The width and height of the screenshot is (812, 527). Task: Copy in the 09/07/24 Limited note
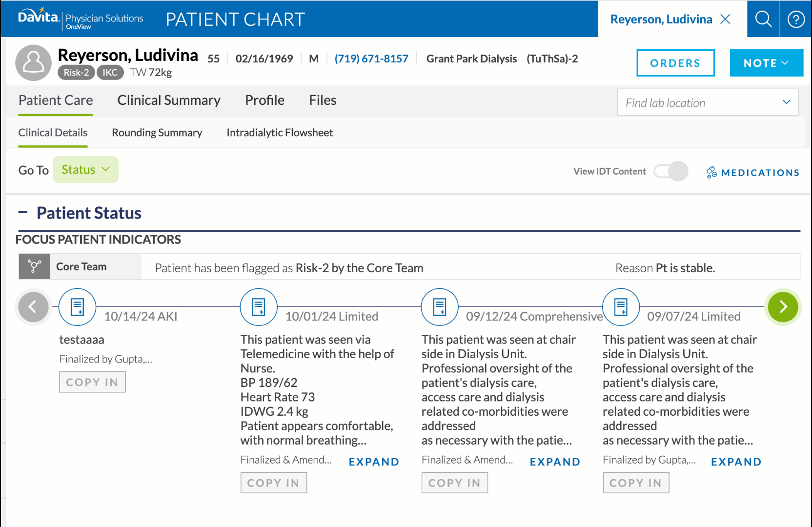[x=635, y=483]
